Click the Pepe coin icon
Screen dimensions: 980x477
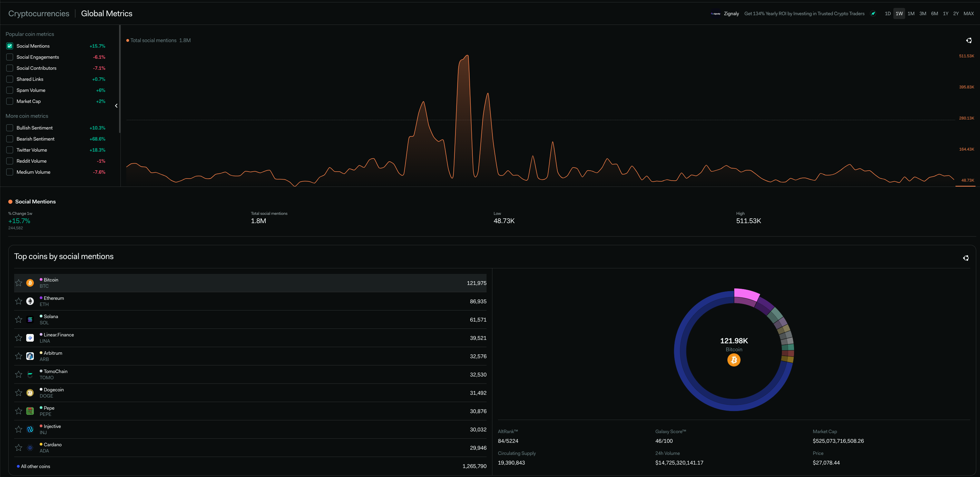(30, 411)
